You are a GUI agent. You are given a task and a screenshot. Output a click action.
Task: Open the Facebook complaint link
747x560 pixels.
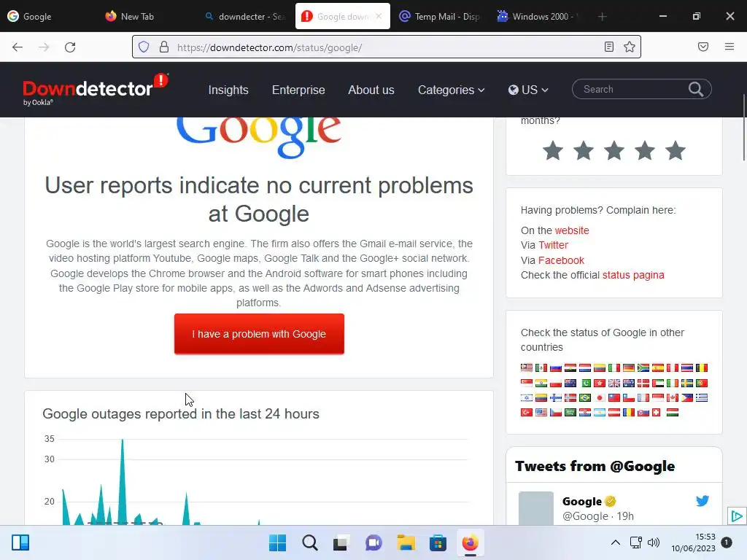click(561, 260)
